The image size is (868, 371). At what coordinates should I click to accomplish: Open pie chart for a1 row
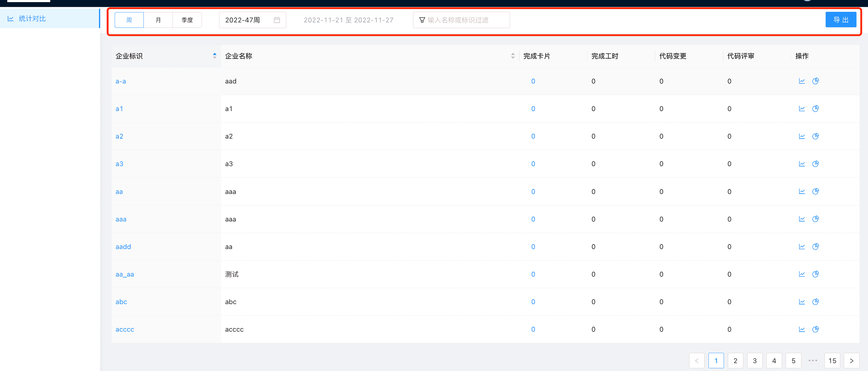click(x=815, y=109)
